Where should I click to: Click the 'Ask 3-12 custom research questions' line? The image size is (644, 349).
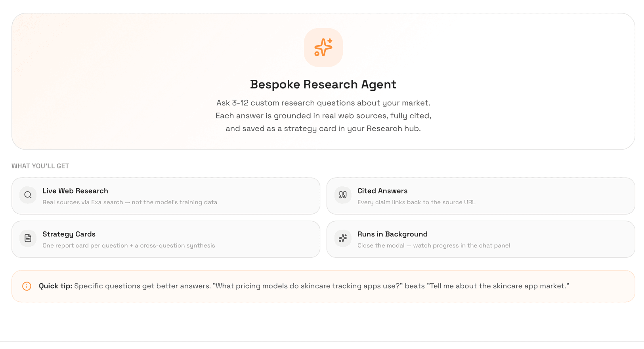[323, 103]
